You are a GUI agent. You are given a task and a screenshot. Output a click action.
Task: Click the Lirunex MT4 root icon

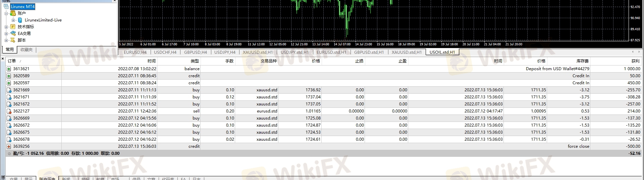tap(6, 7)
